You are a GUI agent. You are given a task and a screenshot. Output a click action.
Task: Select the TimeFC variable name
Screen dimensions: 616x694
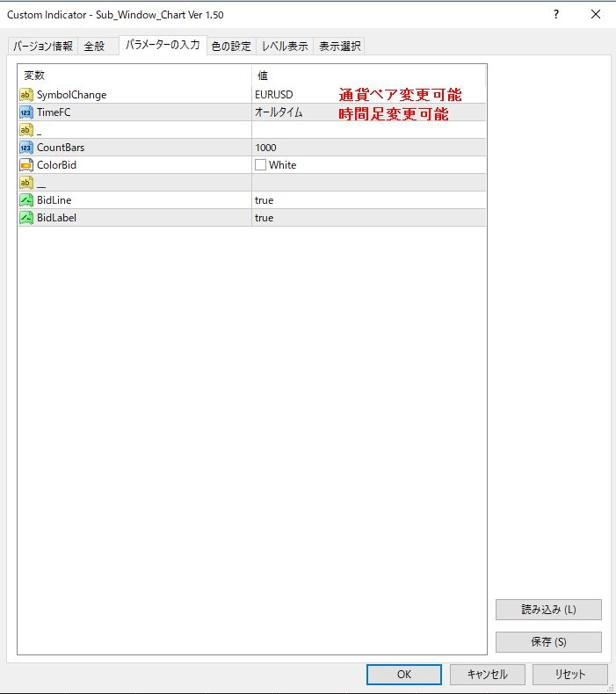54,112
